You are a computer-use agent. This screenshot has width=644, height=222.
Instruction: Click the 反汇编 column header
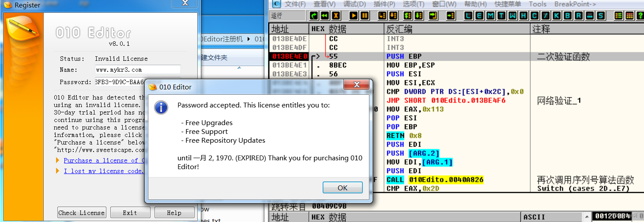(x=457, y=29)
